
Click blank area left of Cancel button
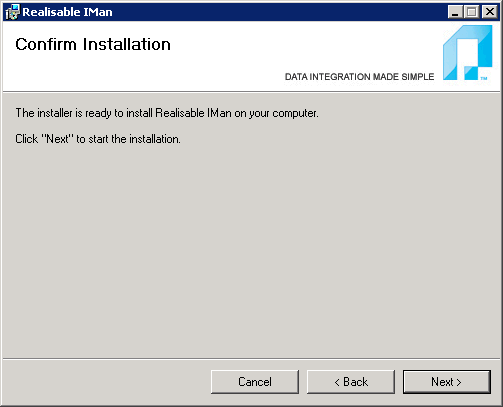[x=107, y=382]
